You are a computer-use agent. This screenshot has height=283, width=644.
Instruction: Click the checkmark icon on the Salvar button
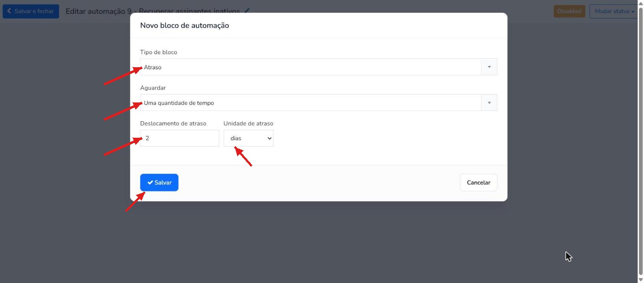[150, 183]
